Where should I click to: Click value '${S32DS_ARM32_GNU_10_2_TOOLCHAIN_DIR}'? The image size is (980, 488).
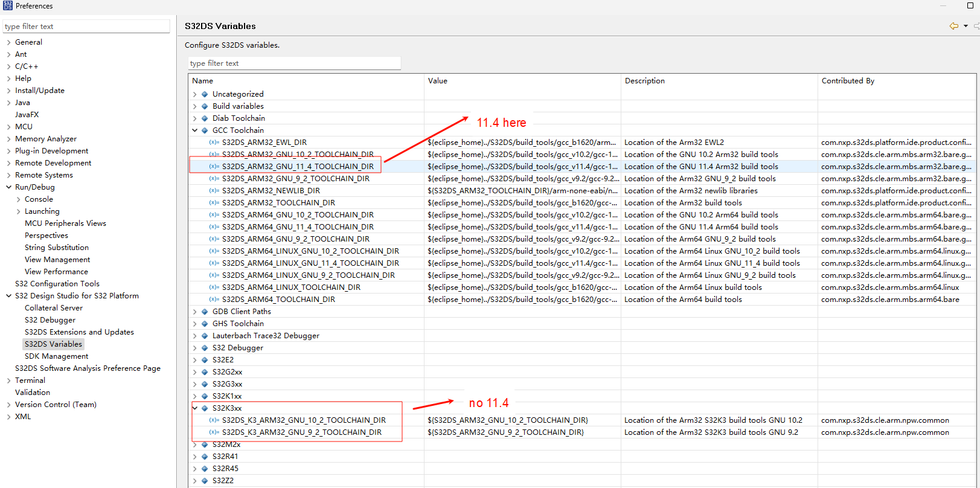tap(508, 420)
